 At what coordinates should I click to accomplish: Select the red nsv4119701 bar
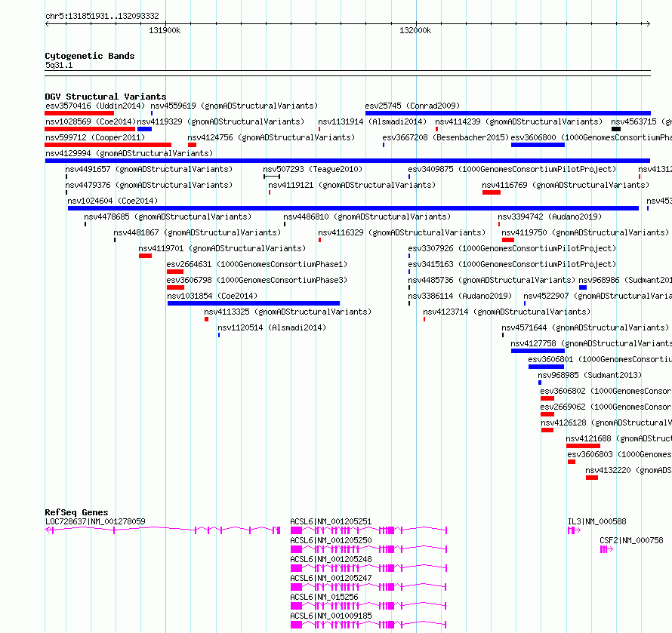[145, 256]
